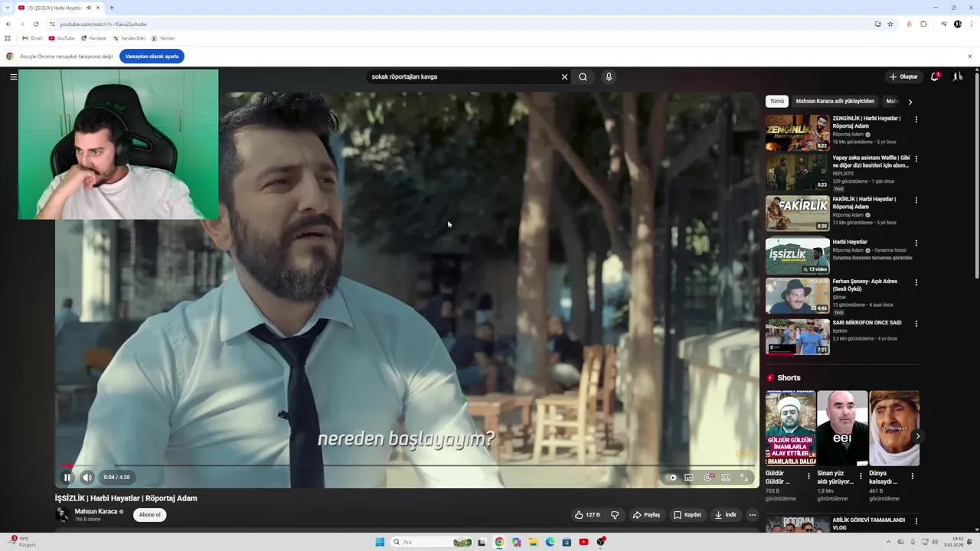
Task: Open options for Dünya kalsaydı short
Action: (x=912, y=476)
